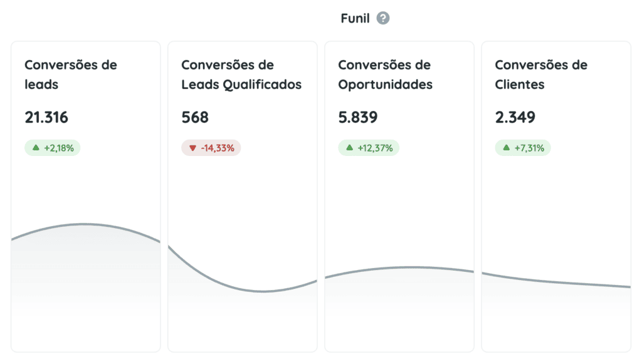The height and width of the screenshot is (364, 642).
Task: Select the Conversões de Oportunidades heading
Action: tap(386, 75)
